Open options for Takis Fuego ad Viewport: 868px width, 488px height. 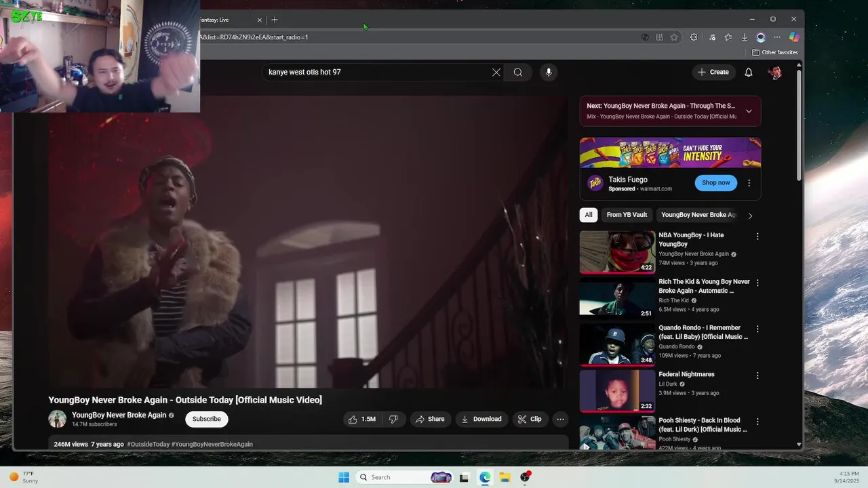[749, 183]
